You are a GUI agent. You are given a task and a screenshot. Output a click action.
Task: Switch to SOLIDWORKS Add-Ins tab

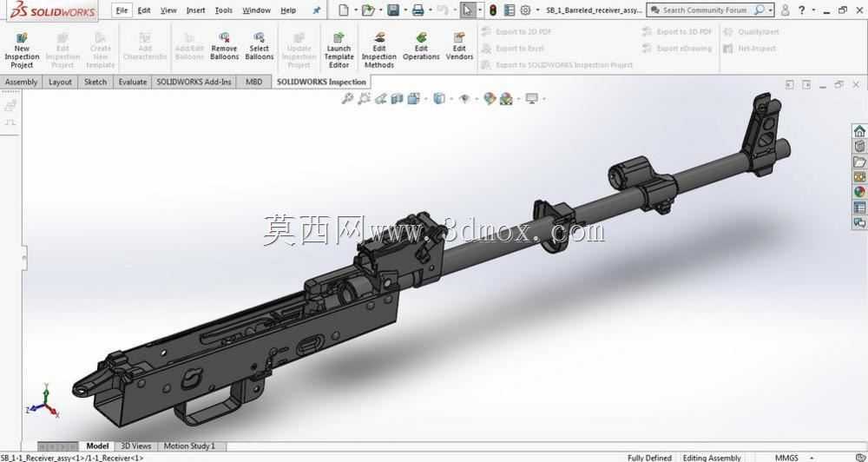pyautogui.click(x=194, y=82)
